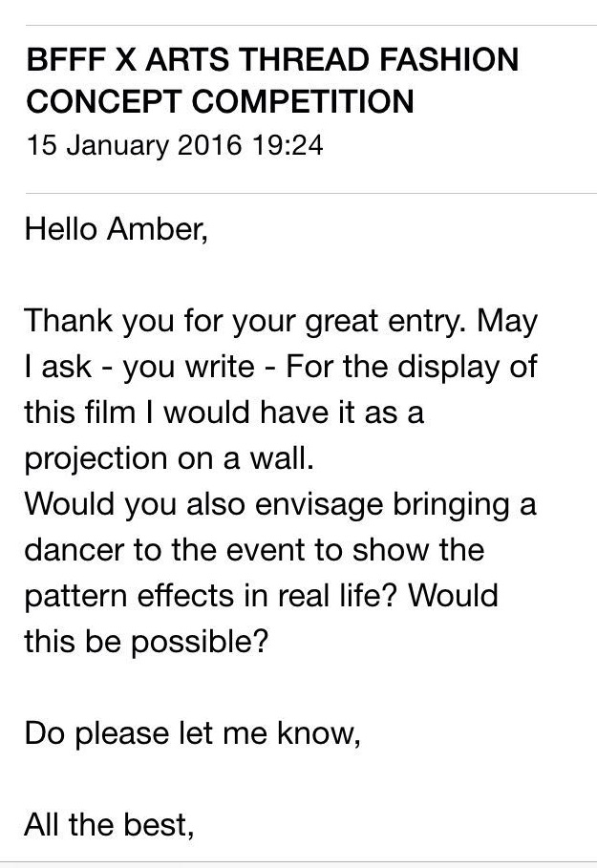Viewport: 597px width, 868px height.
Task: Click the date 15 January 2016
Action: coord(134,145)
